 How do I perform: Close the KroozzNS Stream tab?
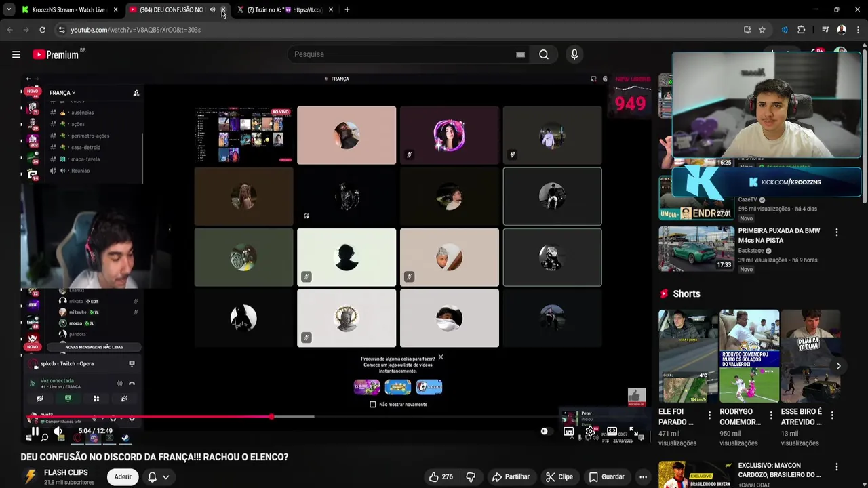click(115, 9)
